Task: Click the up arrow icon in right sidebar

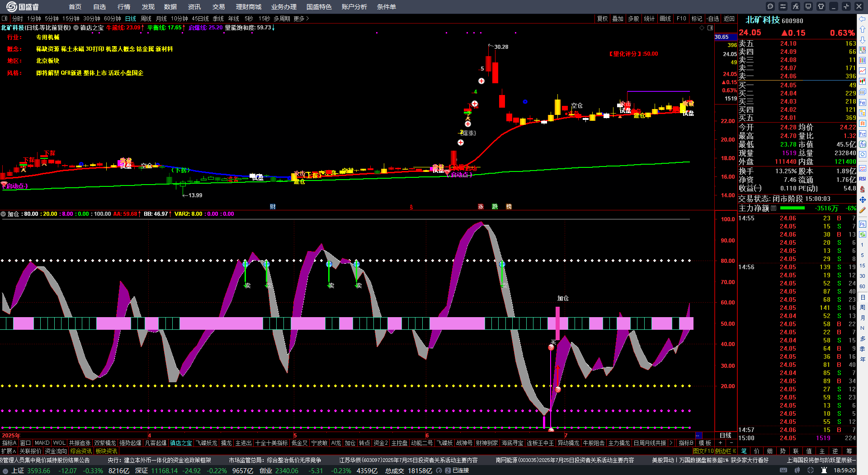Action: pos(863,29)
